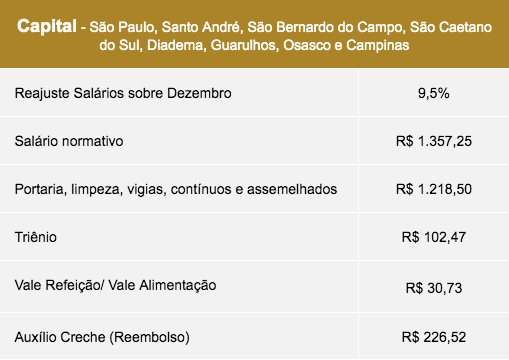The image size is (509, 360).
Task: Select Vale Refeição/ Vale Alimentação label
Action: coord(115,286)
